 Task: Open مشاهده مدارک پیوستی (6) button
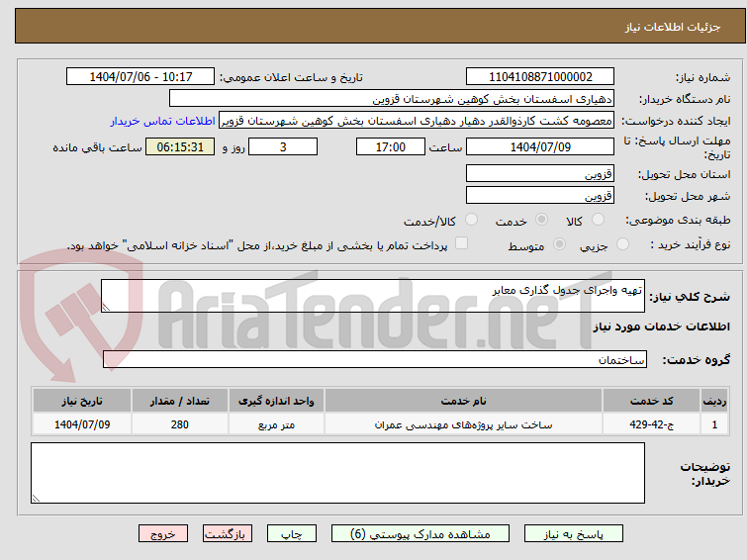420,534
